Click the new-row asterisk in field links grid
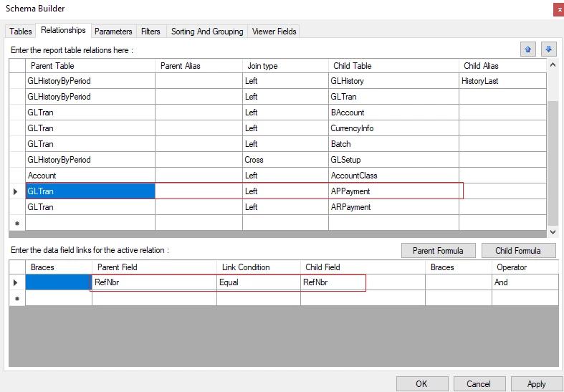564x392 pixels. pos(17,298)
